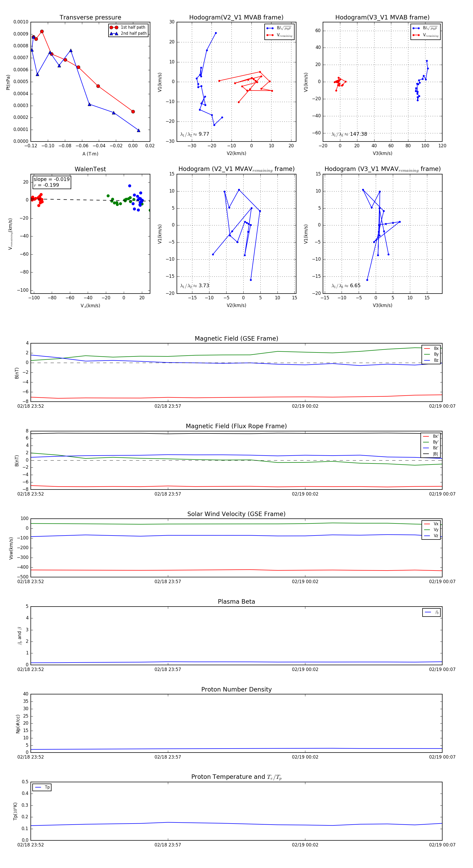Click the "Magnetic Field (Flux Rope Frame)" title
The height and width of the screenshot is (868, 473).
click(x=236, y=426)
